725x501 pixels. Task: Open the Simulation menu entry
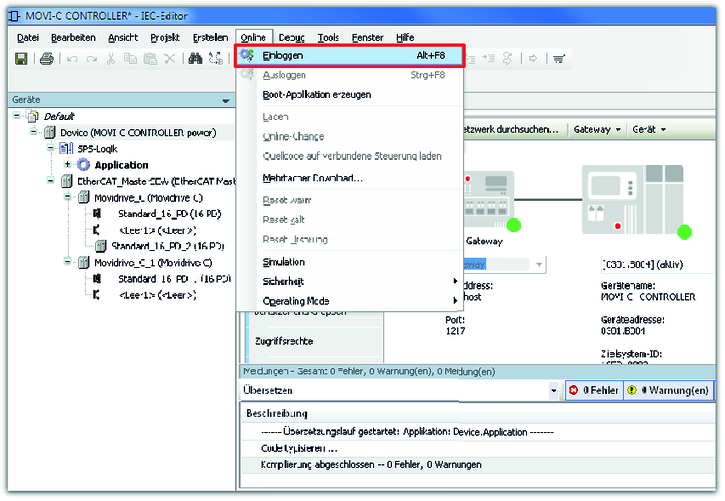(x=284, y=262)
